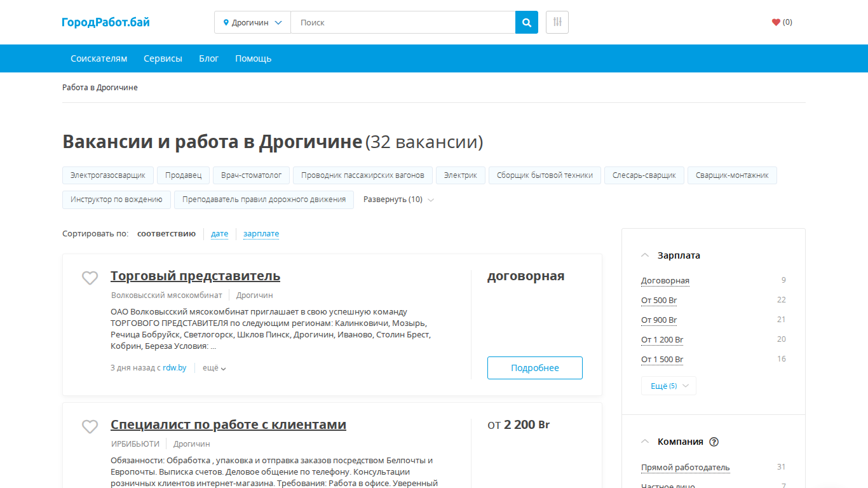Open Специалист по работе с клиентами vacancy

228,424
